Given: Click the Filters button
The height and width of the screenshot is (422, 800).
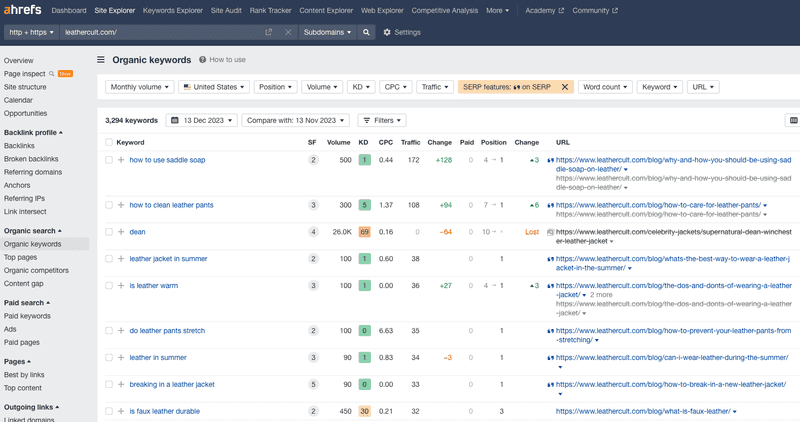Looking at the screenshot, I should pos(382,121).
